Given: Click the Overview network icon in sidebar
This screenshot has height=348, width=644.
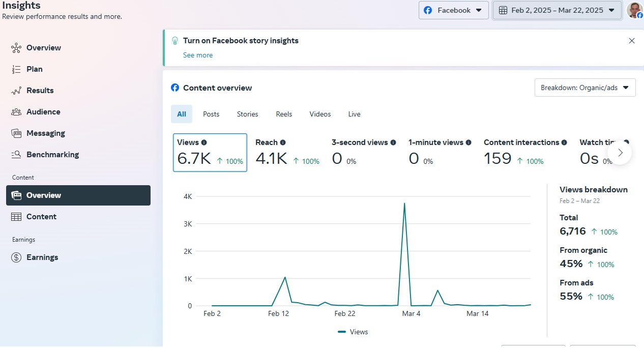Looking at the screenshot, I should [x=16, y=48].
